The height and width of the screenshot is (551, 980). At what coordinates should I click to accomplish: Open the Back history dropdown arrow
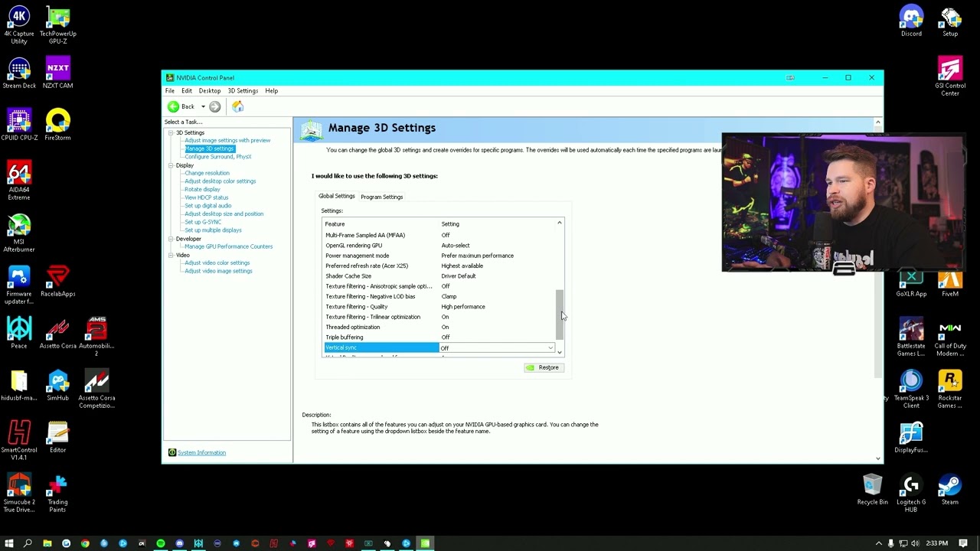(203, 106)
